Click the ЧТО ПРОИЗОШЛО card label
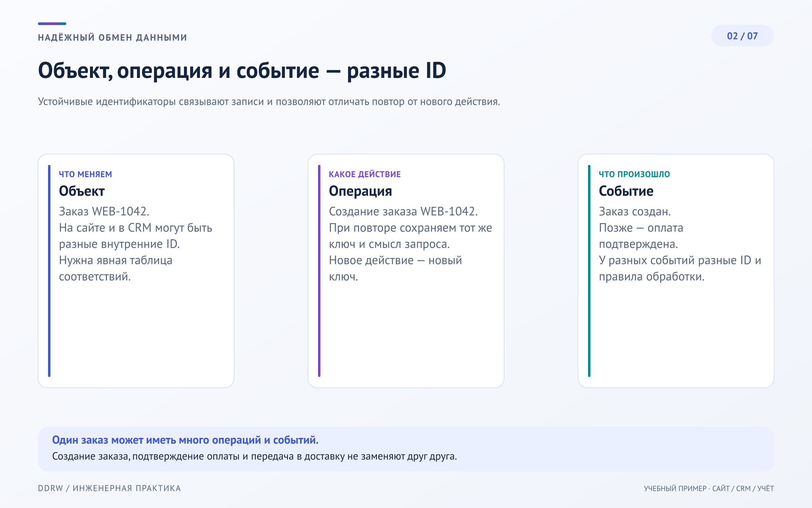Image resolution: width=812 pixels, height=508 pixels. tap(634, 174)
